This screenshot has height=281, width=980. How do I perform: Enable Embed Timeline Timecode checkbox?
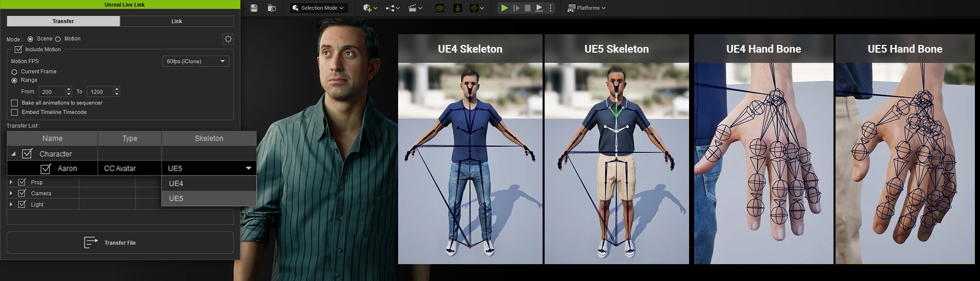[x=14, y=112]
